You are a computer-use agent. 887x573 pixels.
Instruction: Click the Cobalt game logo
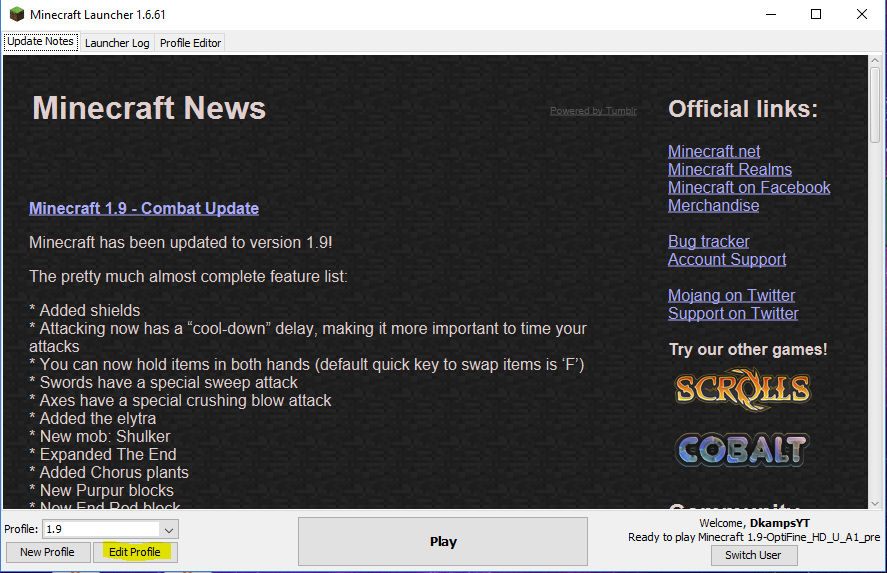pyautogui.click(x=743, y=450)
